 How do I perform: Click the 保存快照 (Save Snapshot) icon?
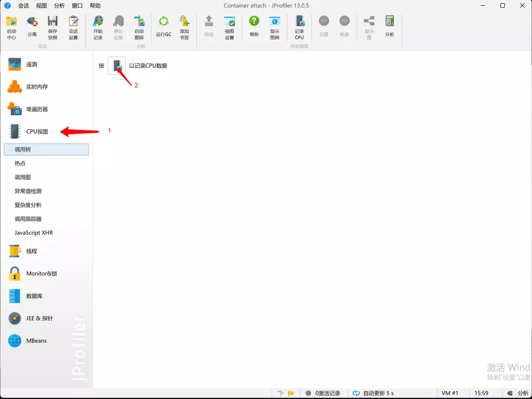click(x=53, y=27)
